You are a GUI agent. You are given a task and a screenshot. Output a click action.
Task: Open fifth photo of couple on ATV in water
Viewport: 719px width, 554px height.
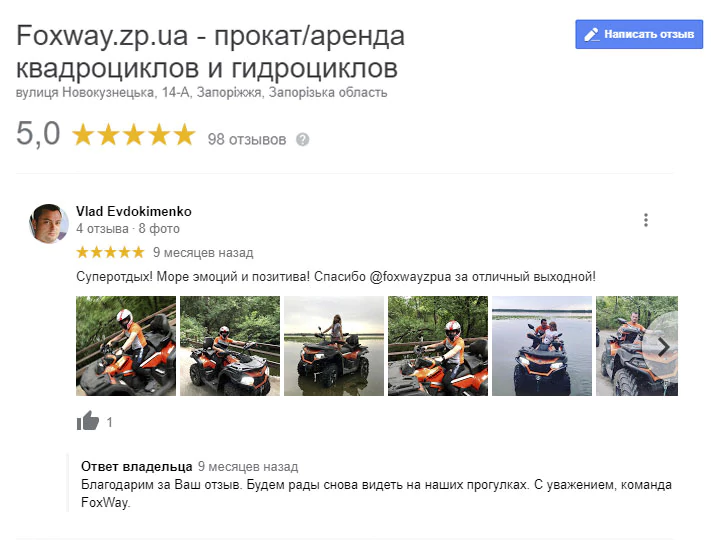[542, 346]
